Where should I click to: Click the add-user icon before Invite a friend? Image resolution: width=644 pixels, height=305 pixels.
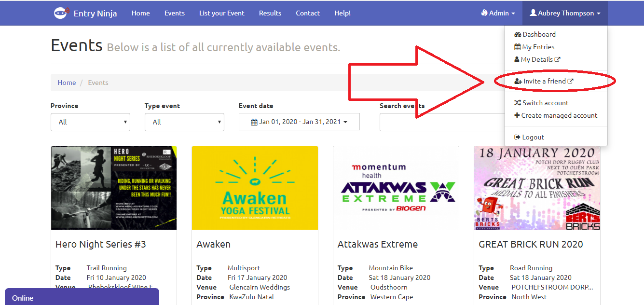pos(518,81)
